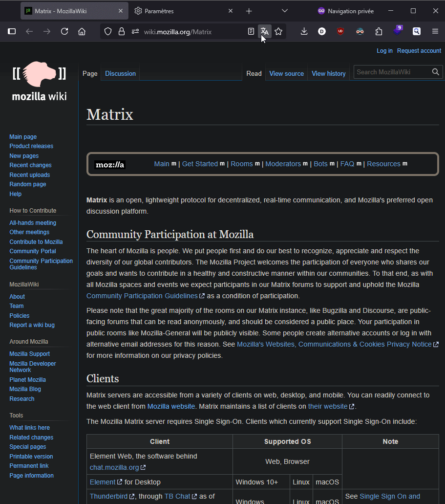Click the View history link
The width and height of the screenshot is (445, 504).
(x=328, y=73)
